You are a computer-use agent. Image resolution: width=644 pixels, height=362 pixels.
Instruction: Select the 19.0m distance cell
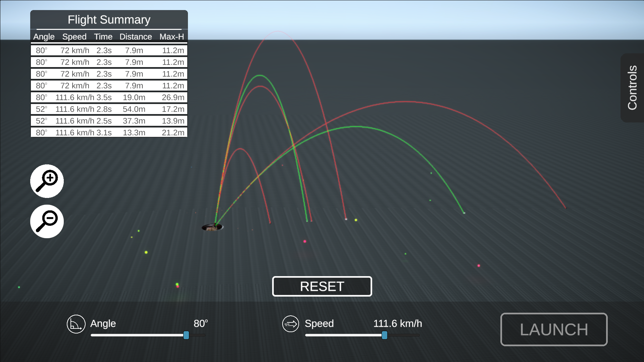click(x=134, y=97)
